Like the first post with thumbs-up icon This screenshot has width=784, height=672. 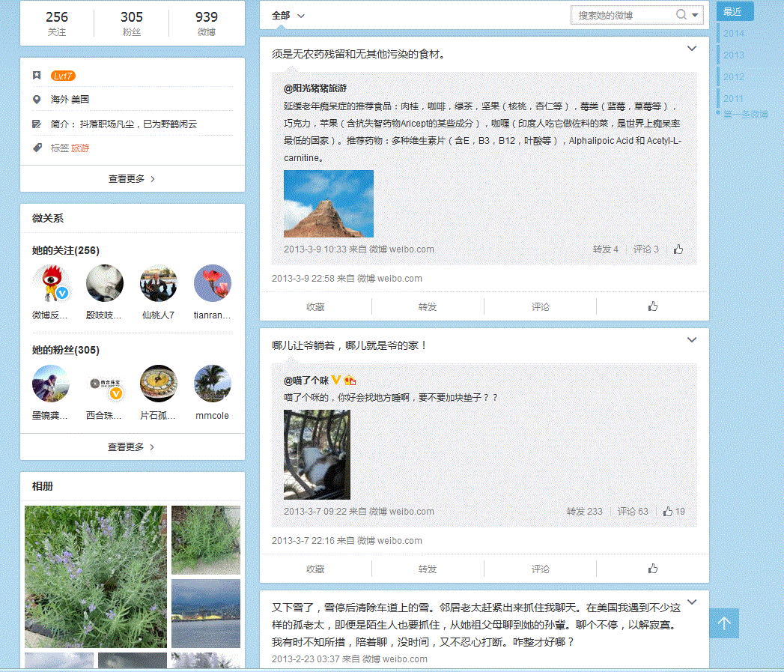pos(652,306)
